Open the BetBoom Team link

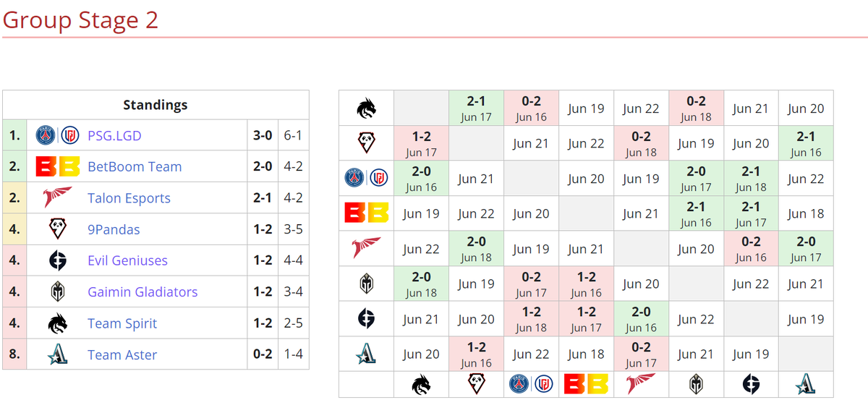pos(135,166)
